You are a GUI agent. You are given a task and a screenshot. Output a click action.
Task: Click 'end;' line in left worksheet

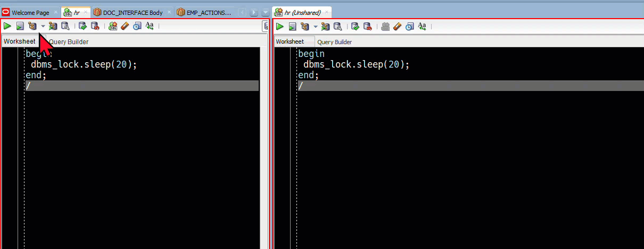tap(36, 75)
